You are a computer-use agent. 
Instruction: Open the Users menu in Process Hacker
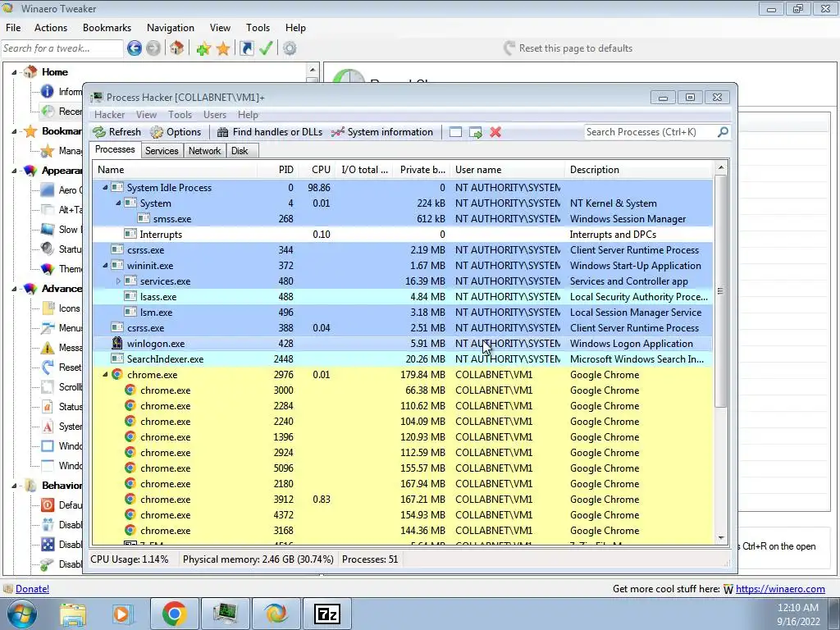tap(215, 115)
